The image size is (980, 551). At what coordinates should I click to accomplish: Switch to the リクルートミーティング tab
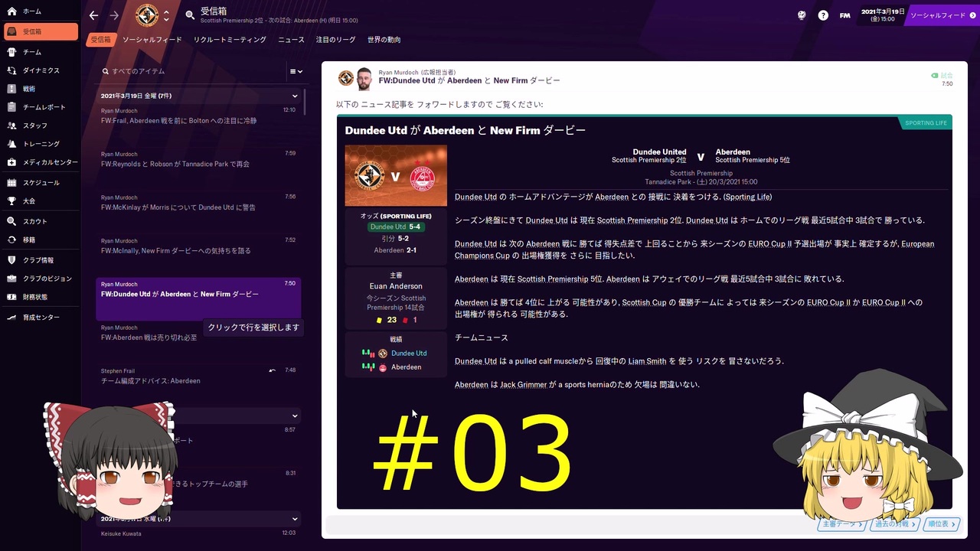[x=230, y=40]
